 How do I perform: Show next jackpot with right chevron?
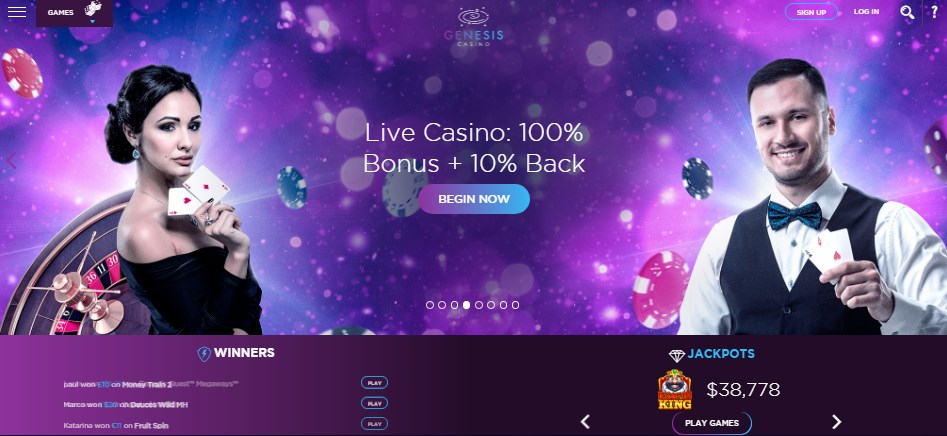point(836,422)
